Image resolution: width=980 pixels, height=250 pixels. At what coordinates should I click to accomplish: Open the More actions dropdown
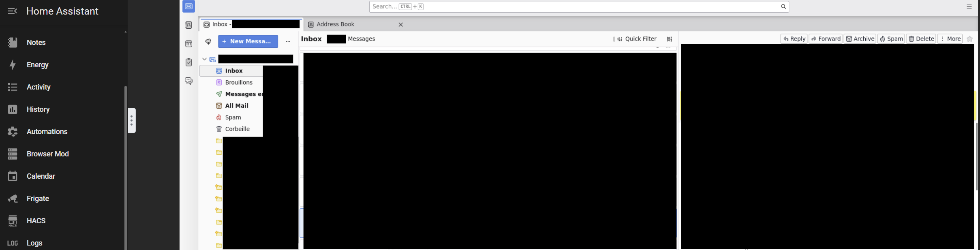(950, 39)
